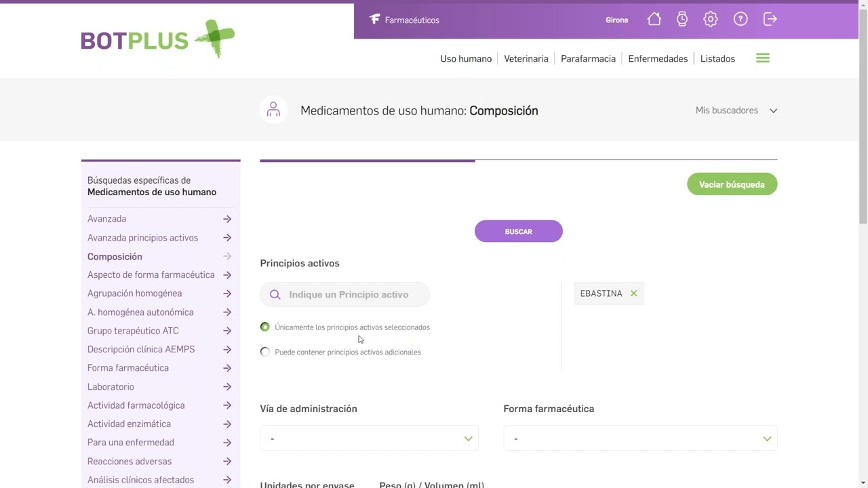
Task: Click the BOTPLUS logo
Action: (x=157, y=39)
